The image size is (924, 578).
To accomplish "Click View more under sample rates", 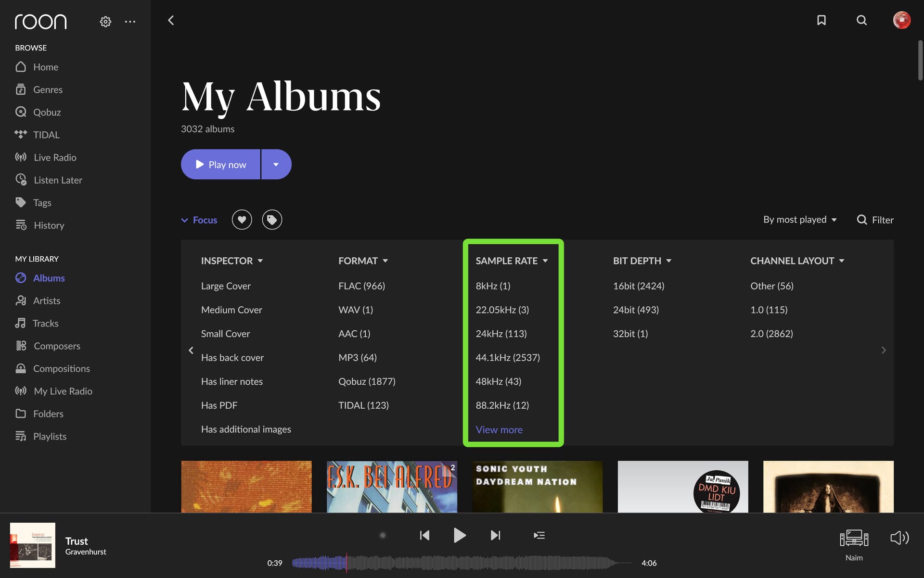I will [x=499, y=429].
